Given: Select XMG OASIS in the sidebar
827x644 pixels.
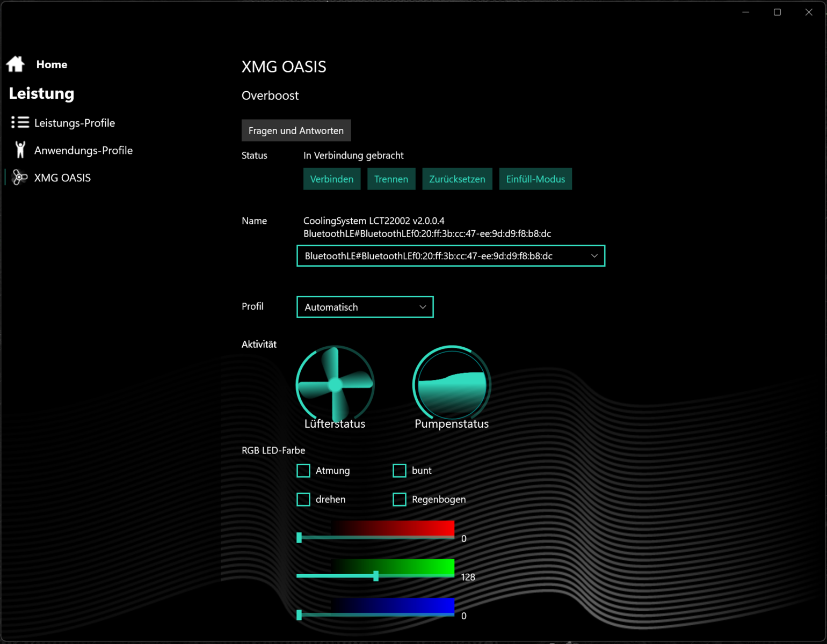Looking at the screenshot, I should point(62,178).
